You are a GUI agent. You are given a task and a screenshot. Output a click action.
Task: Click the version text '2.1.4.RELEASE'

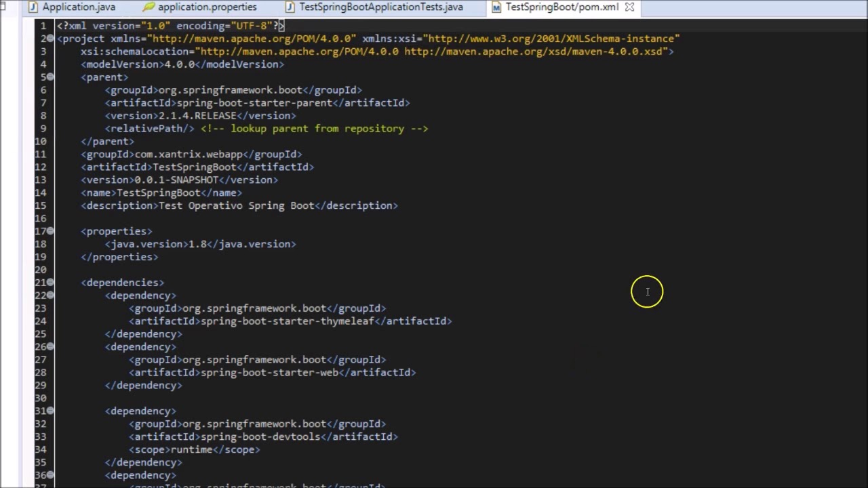click(197, 116)
